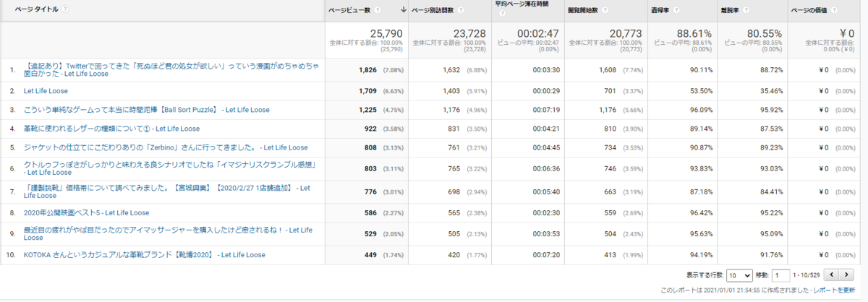
Task: Sort by ページタイトル column header
Action: pos(37,9)
